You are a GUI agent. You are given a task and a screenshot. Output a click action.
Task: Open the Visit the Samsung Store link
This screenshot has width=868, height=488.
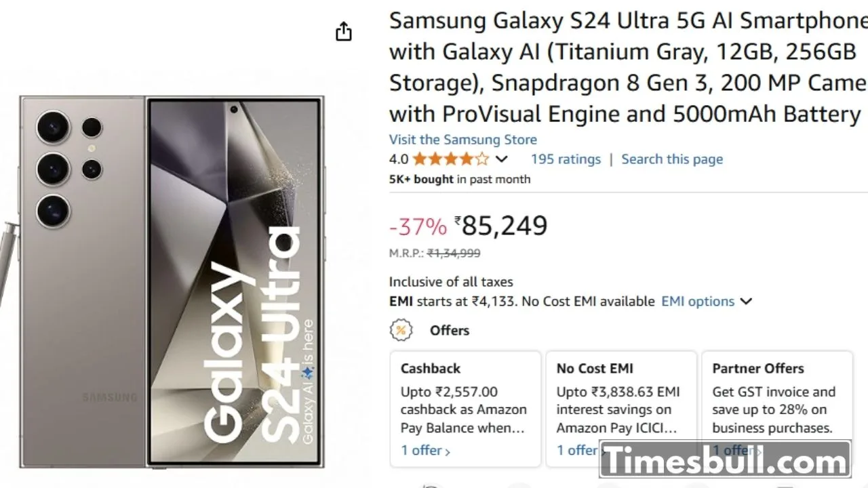coord(462,140)
